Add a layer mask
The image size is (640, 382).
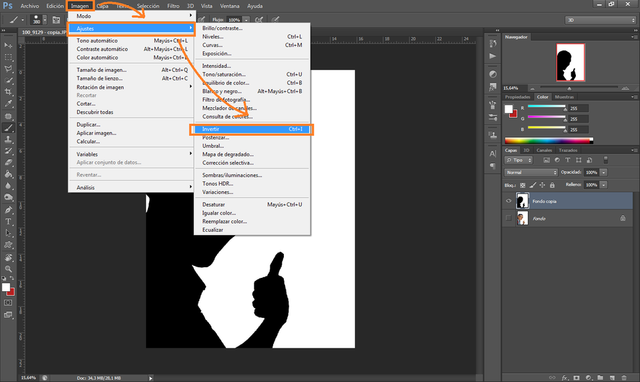576,378
